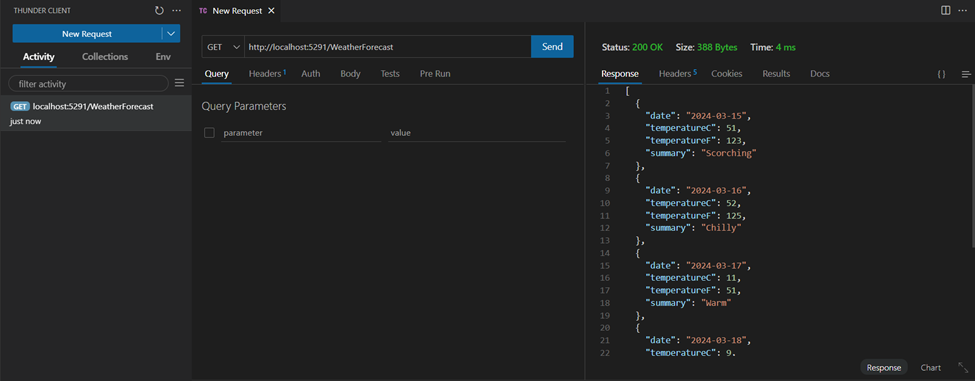This screenshot has width=975, height=381.
Task: Open the activity filter menu icon
Action: pos(180,83)
